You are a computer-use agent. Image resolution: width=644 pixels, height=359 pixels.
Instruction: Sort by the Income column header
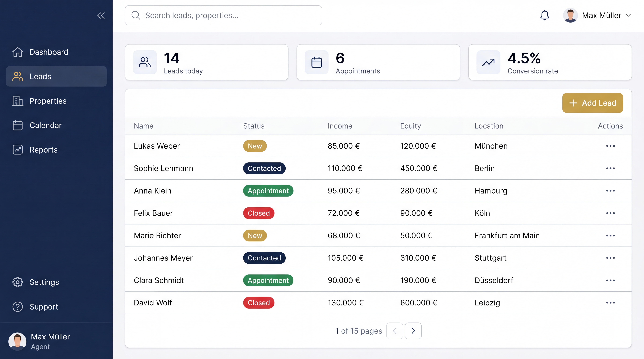340,126
